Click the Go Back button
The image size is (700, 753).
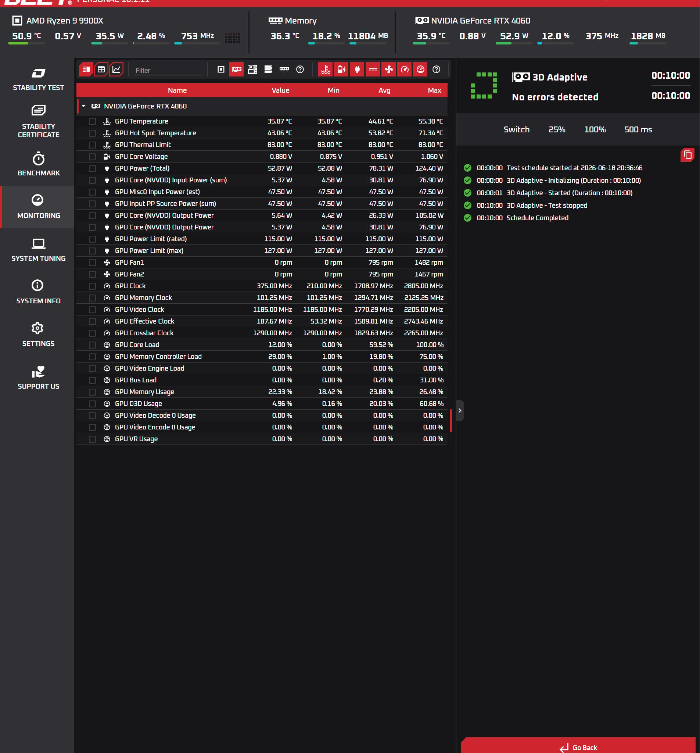(x=578, y=745)
